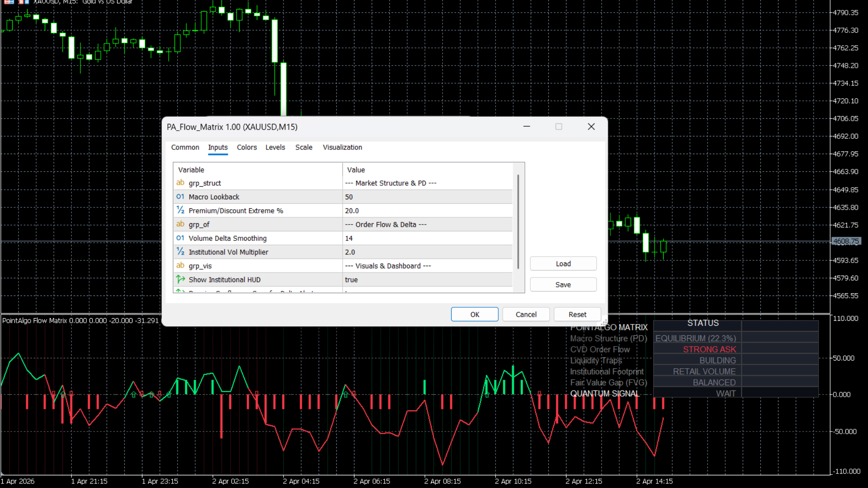Load a saved parameter set
The image size is (868, 488).
(563, 263)
